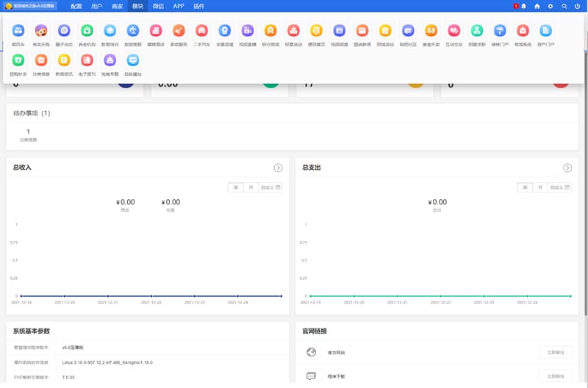Open the 招聘求职 module icon

477,31
